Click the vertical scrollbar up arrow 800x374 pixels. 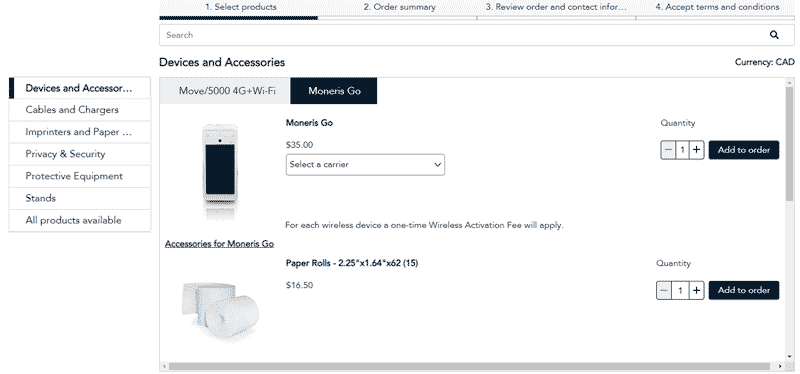pyautogui.click(x=790, y=82)
